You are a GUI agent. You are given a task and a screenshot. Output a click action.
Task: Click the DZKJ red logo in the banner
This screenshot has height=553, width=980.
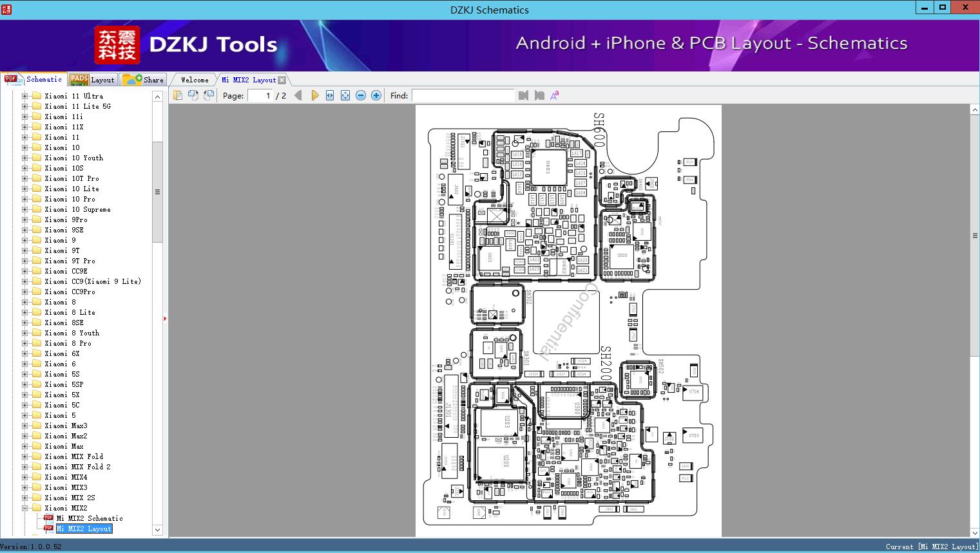[117, 44]
